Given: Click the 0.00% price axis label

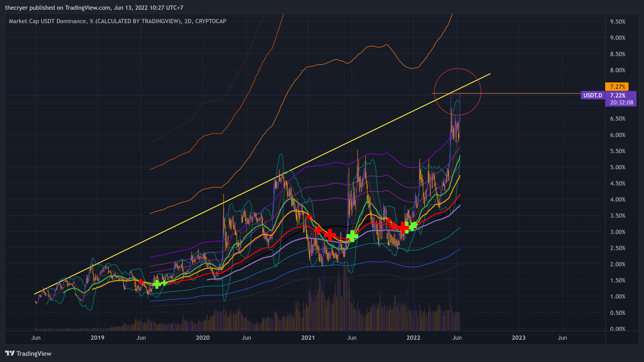Looking at the screenshot, I should 618,328.
